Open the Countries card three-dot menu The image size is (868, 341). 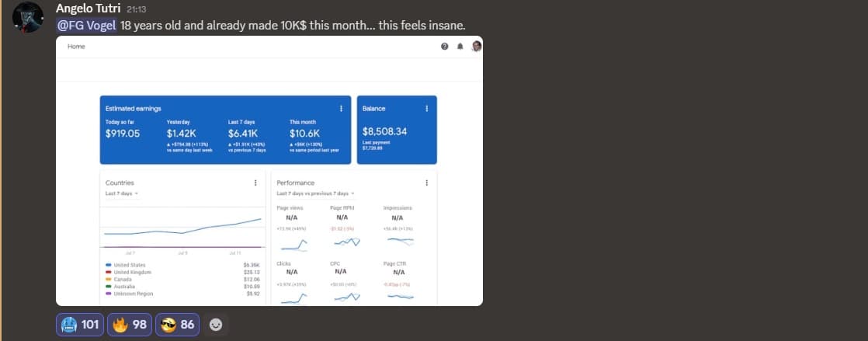[x=255, y=183]
